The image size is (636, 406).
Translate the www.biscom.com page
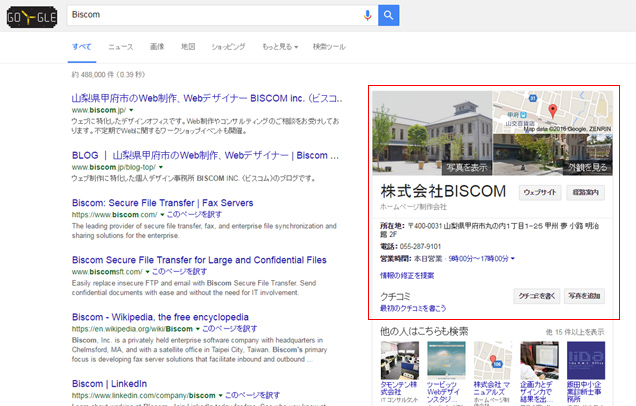point(194,215)
